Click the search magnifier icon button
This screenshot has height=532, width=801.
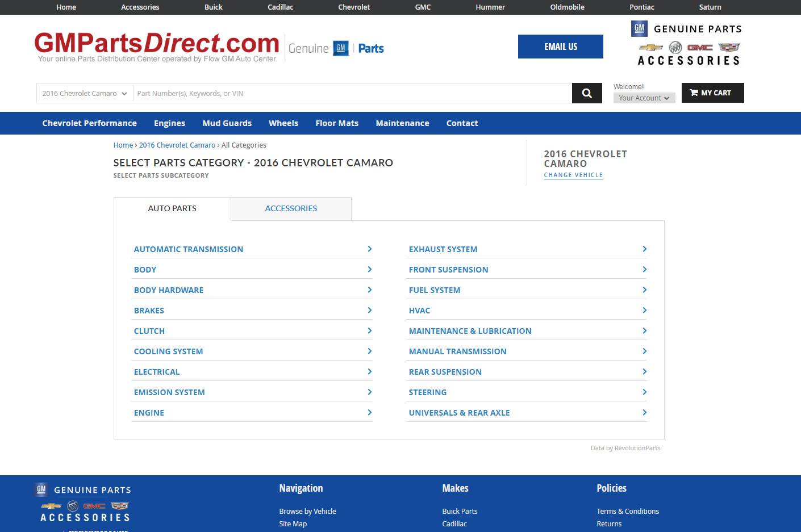tap(587, 93)
